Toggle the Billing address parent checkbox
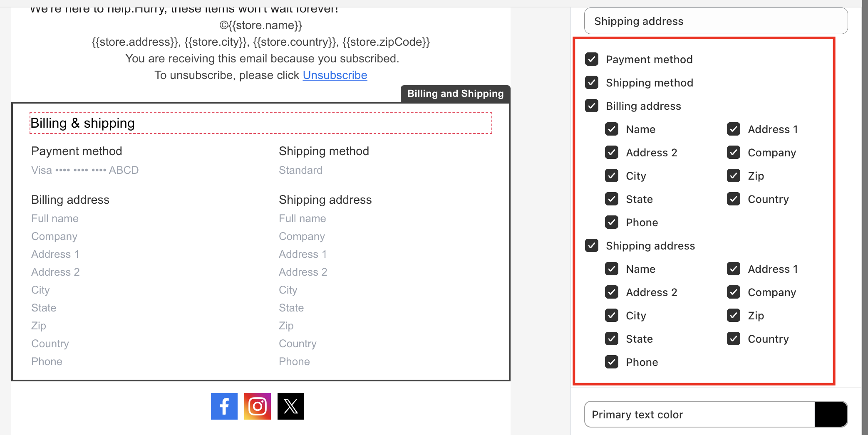 [592, 106]
